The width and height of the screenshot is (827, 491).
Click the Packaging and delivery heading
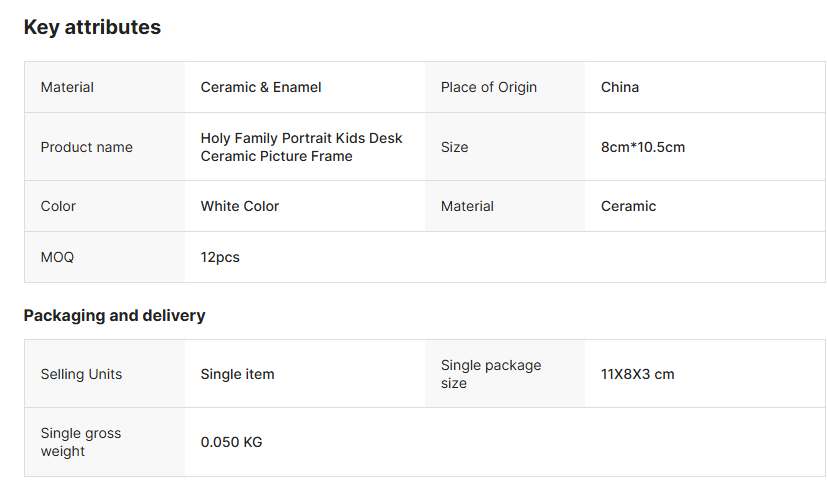tap(114, 315)
